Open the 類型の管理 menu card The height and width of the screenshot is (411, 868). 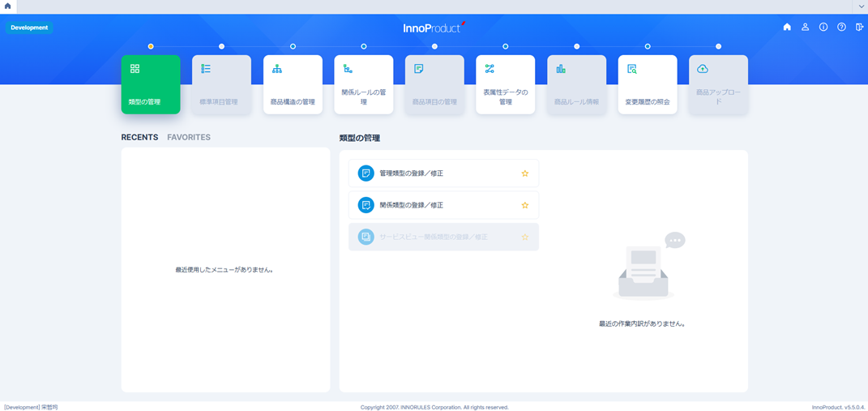pyautogui.click(x=151, y=84)
